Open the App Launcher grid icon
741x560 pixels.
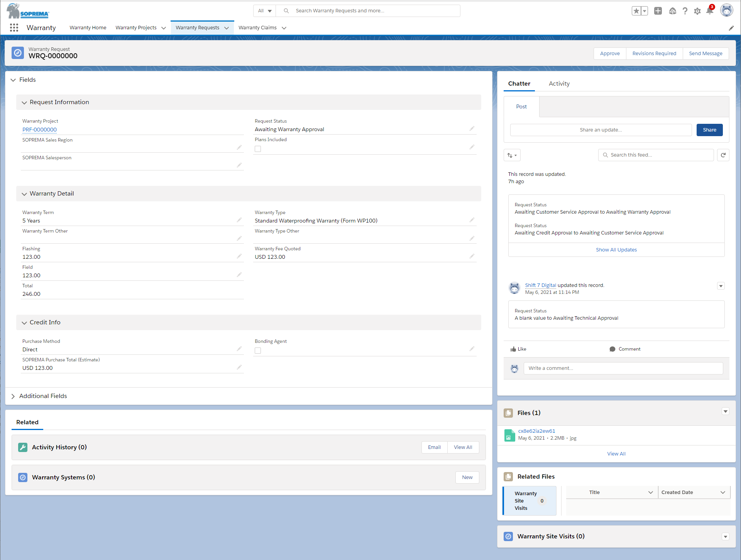click(14, 27)
